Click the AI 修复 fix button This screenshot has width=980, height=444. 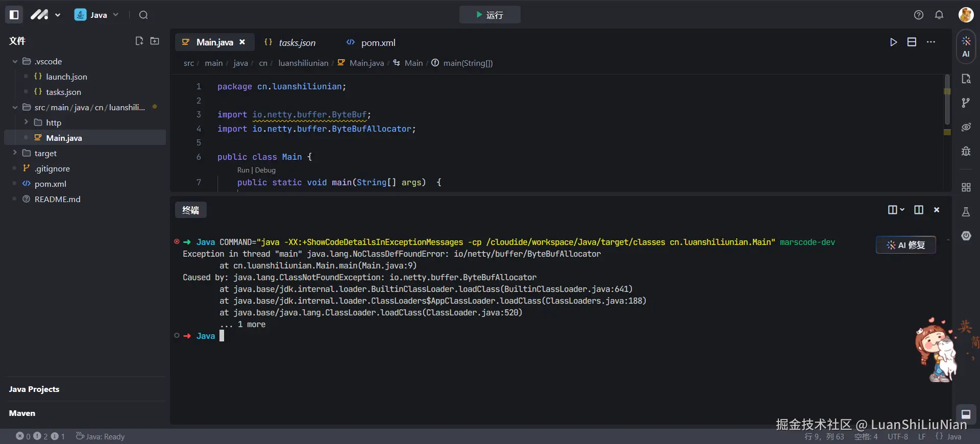pos(905,245)
